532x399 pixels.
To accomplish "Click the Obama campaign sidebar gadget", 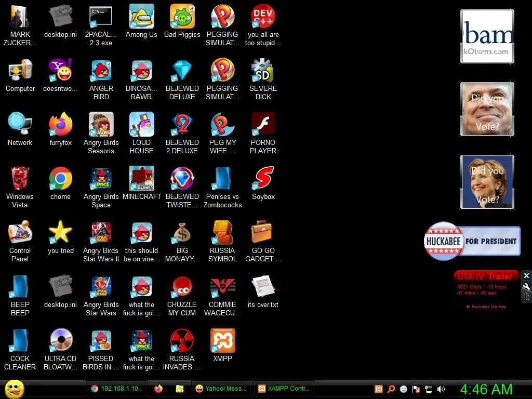I will pos(487,36).
